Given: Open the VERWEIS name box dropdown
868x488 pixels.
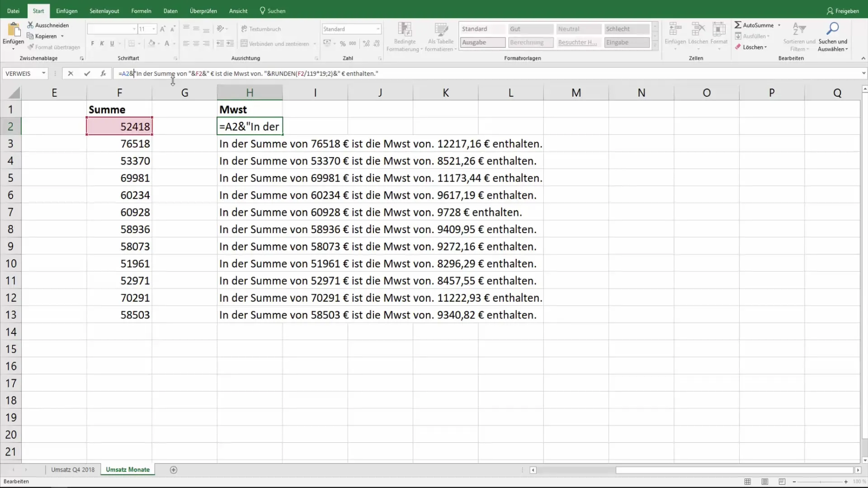Looking at the screenshot, I should 44,73.
